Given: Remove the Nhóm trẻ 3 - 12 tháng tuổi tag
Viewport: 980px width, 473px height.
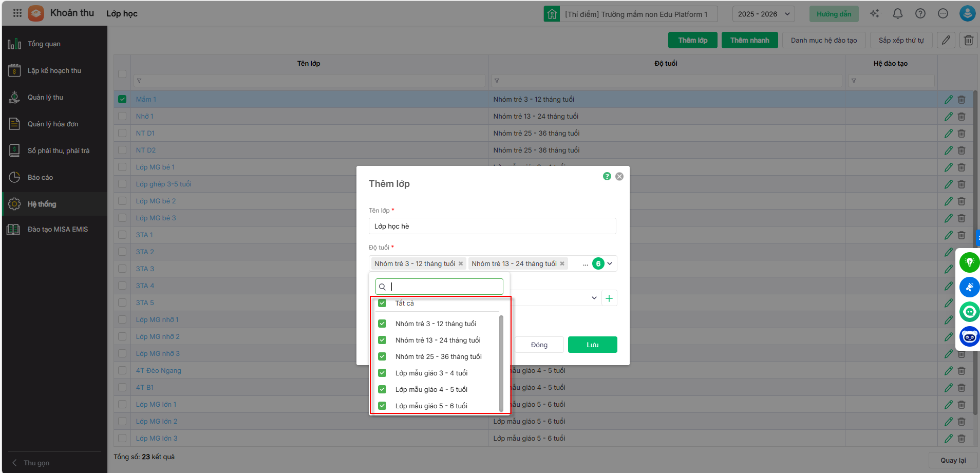Looking at the screenshot, I should pos(461,264).
